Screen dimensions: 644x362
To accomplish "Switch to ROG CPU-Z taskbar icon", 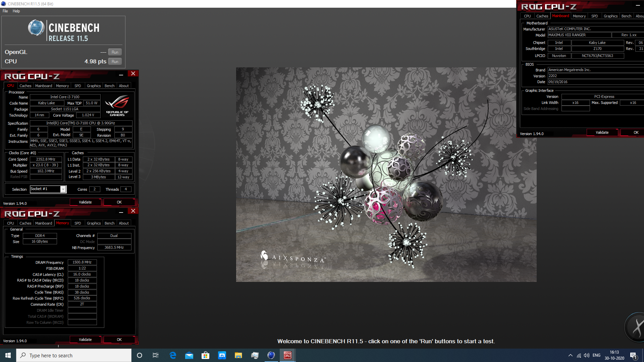I will click(x=287, y=355).
